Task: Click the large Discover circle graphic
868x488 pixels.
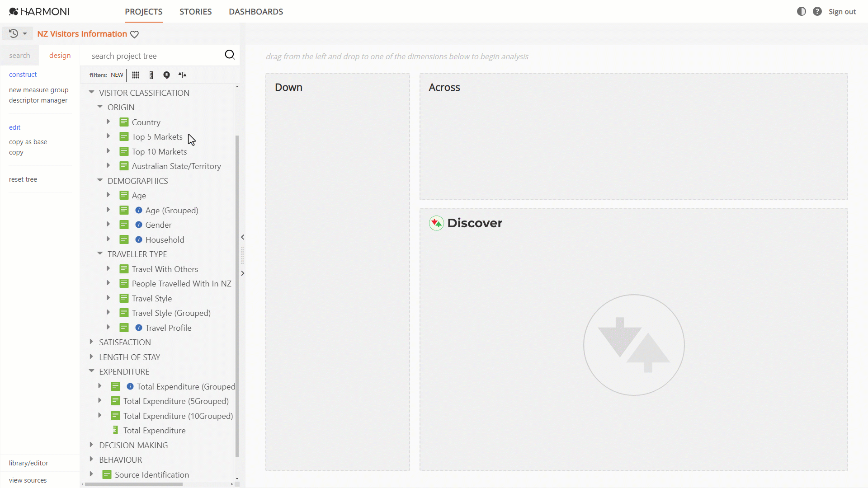Action: (x=634, y=345)
